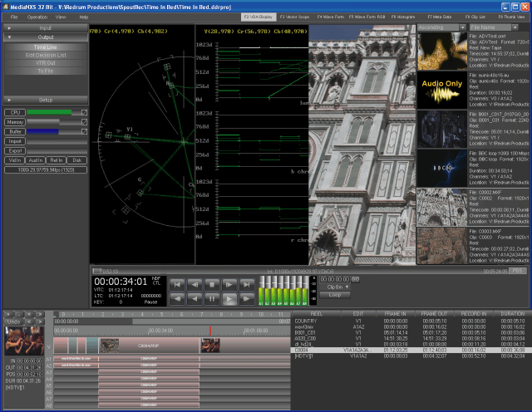Click the stop playback button

212,284
